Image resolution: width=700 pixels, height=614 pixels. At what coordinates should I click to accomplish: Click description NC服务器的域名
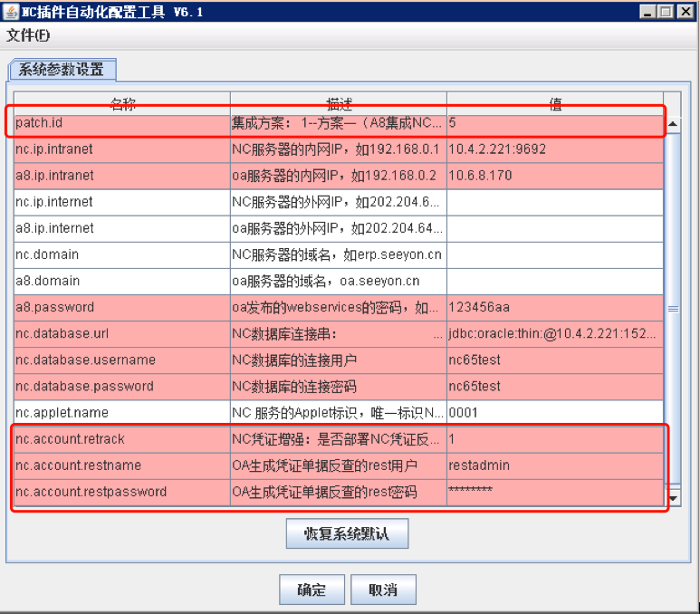point(339,255)
